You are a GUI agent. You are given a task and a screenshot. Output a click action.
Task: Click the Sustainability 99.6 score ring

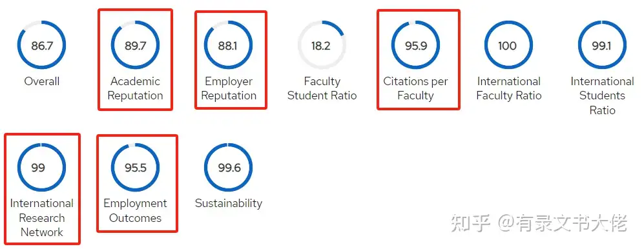click(229, 167)
